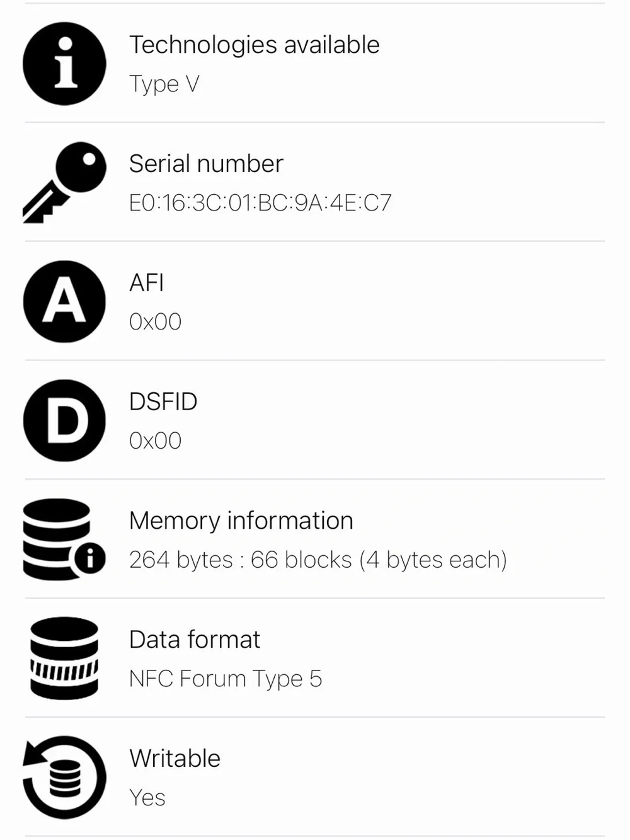Select the DSFID 0x00 value
Viewport: 630px width, 840px height.
tap(155, 440)
